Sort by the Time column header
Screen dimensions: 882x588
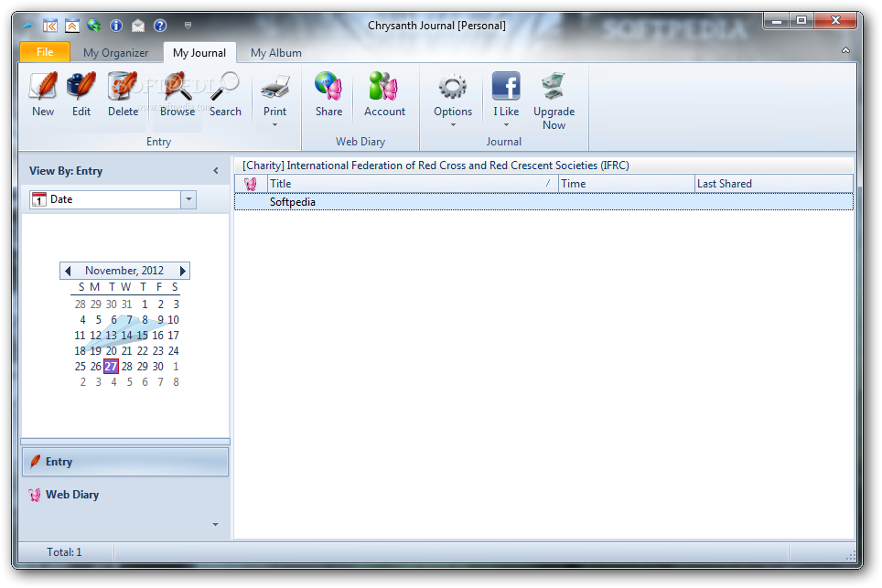pos(627,184)
